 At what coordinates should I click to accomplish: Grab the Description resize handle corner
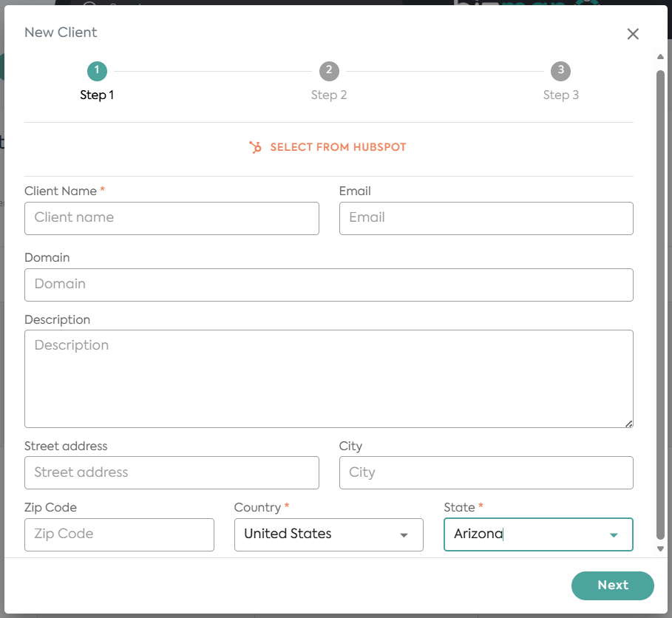(x=628, y=424)
